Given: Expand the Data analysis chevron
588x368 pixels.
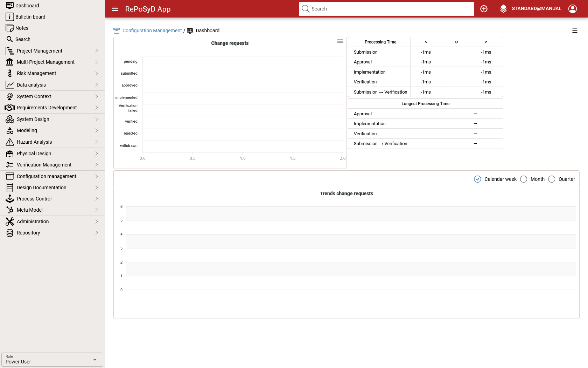Looking at the screenshot, I should [x=97, y=85].
